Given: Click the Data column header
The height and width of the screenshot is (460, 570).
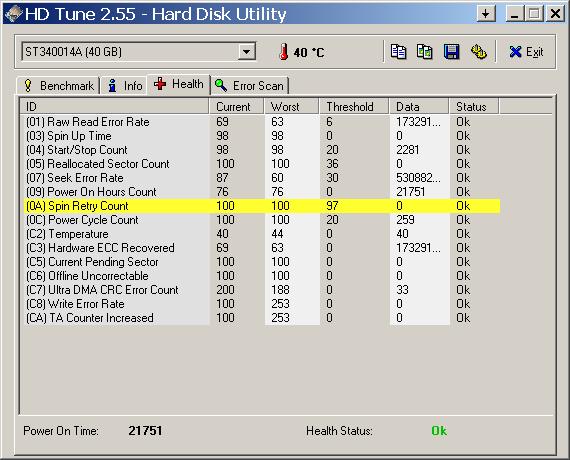Looking at the screenshot, I should [419, 107].
